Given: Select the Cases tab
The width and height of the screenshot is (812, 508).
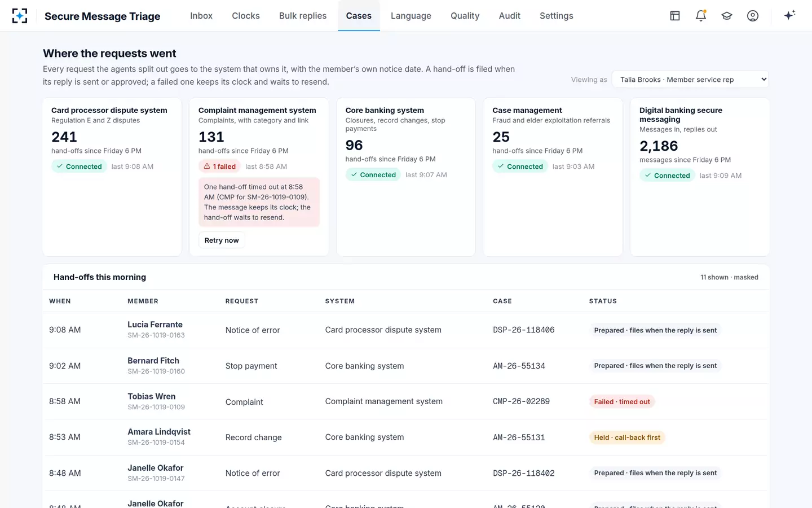Looking at the screenshot, I should point(359,16).
